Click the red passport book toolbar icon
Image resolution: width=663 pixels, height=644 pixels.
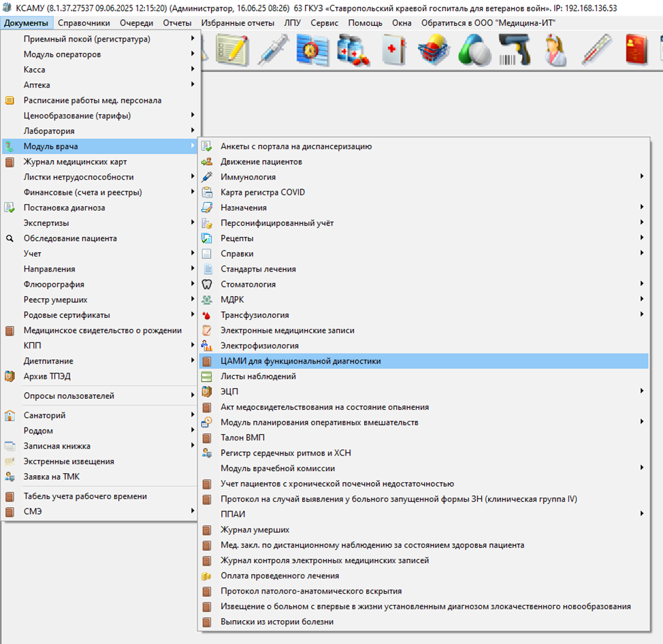pyautogui.click(x=636, y=50)
